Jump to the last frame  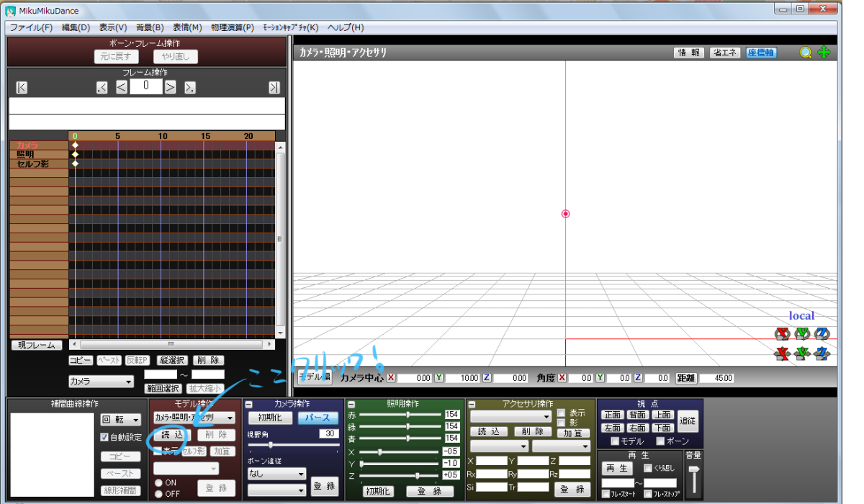(274, 87)
